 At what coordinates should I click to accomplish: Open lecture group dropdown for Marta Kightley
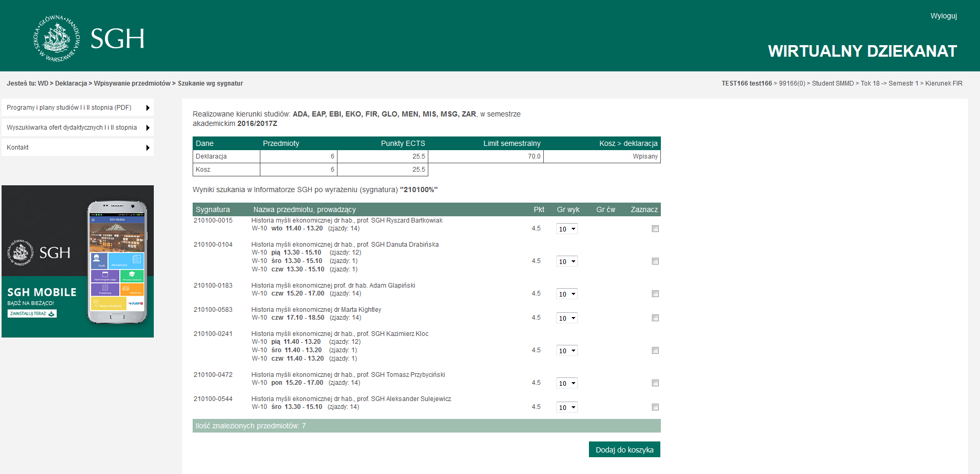click(x=567, y=318)
